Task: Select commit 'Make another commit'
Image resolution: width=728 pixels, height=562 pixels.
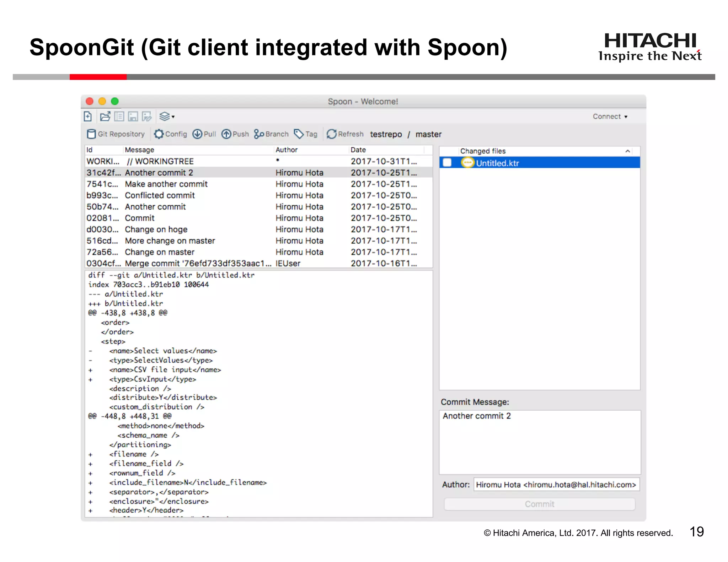Action: [x=259, y=184]
